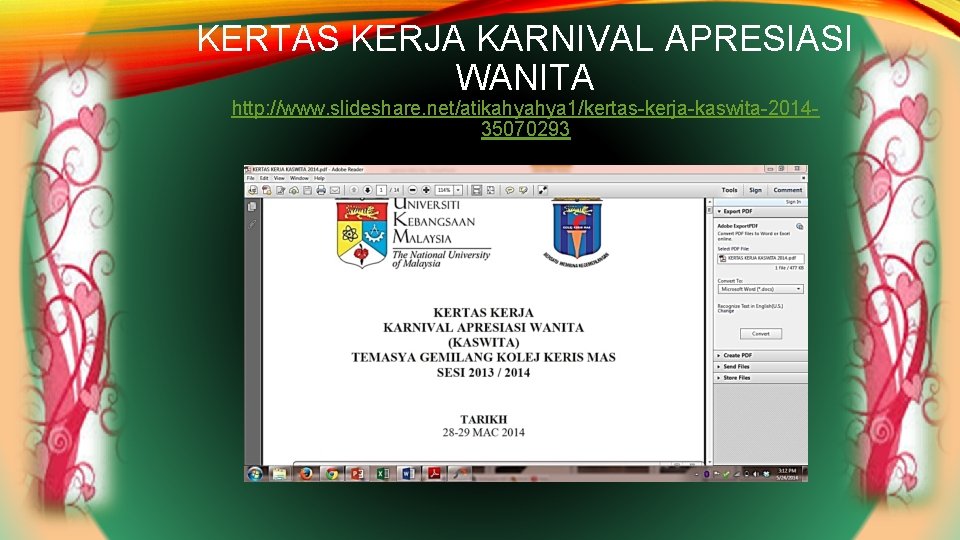Click the Print file icon
Viewport: 960px width, 540px height.
(x=321, y=190)
